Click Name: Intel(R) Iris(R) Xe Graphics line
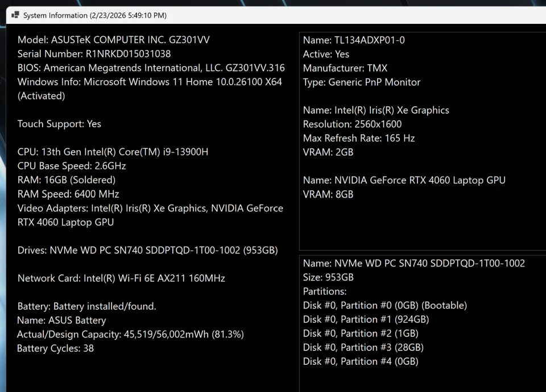This screenshot has height=392, width=546. (x=376, y=110)
